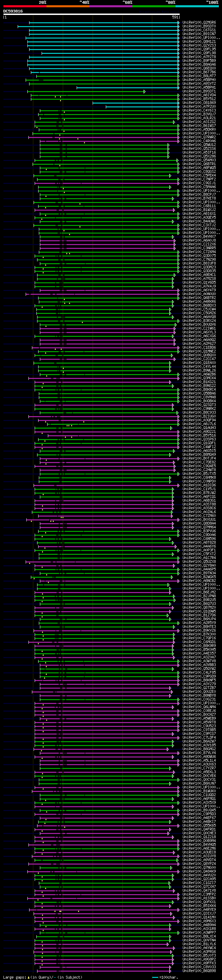This screenshot has width=222, height=980.
Task: Click the purple ~60% identity legend segment
Action: click(111, 6)
